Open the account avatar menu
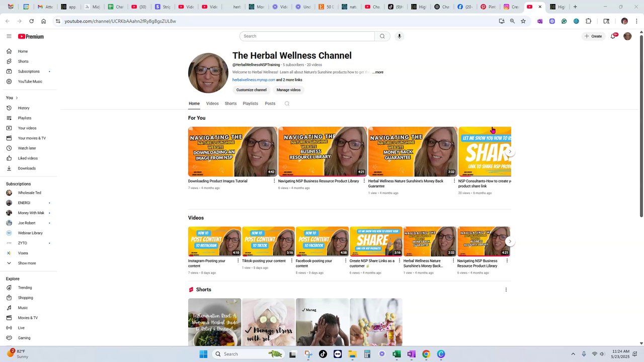 click(x=627, y=36)
